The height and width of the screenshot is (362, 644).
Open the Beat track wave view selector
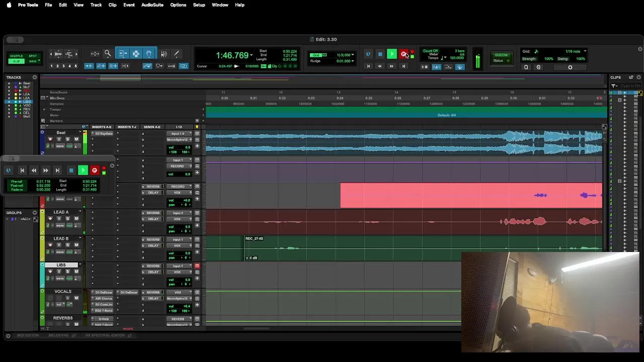60,146
